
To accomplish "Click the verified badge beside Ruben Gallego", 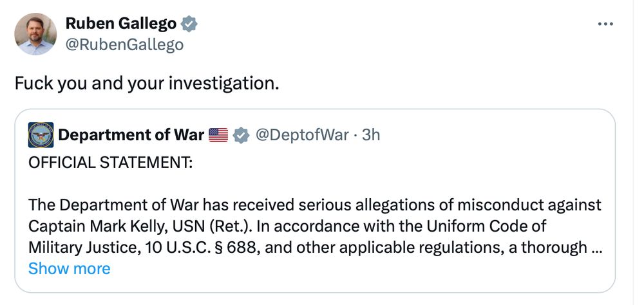I will click(x=189, y=24).
